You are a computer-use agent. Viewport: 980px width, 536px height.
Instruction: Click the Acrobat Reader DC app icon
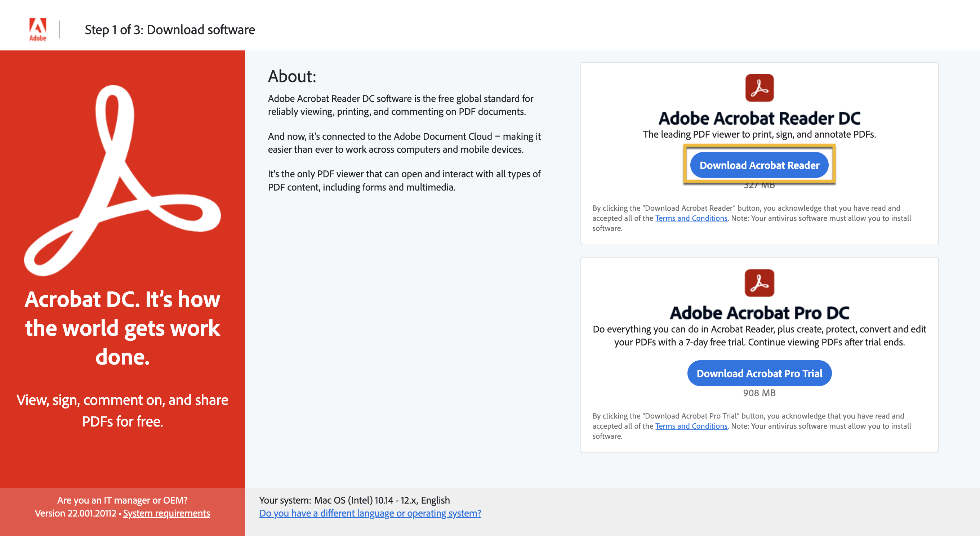[x=759, y=88]
